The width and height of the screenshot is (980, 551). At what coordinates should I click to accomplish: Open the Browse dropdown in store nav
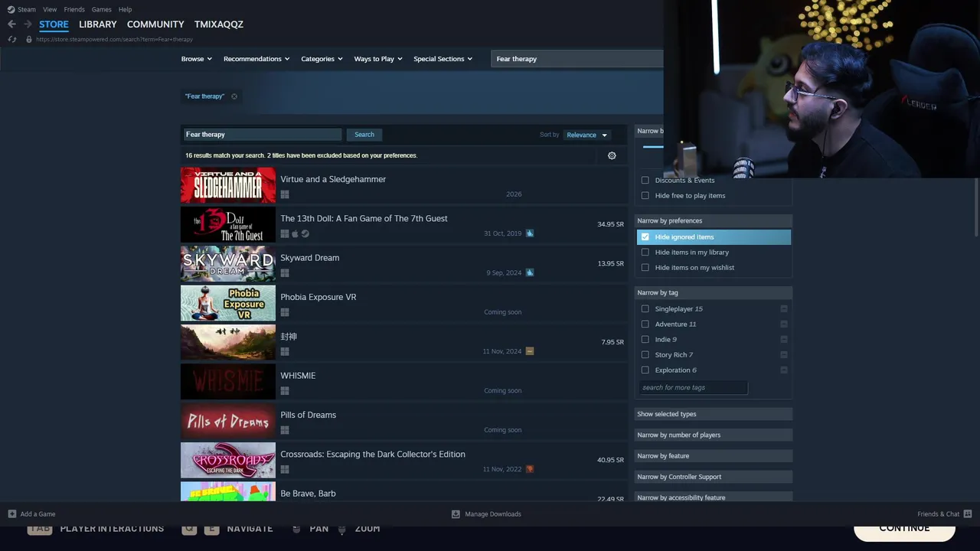point(197,59)
